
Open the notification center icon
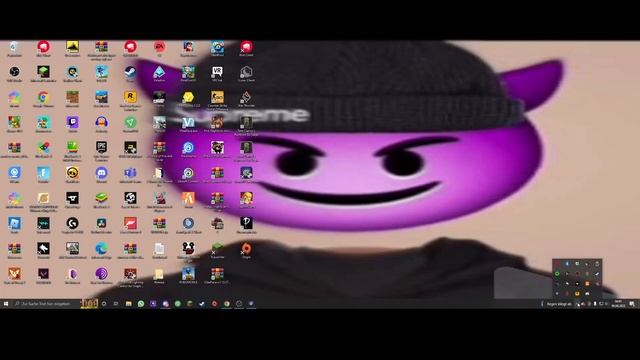click(631, 304)
